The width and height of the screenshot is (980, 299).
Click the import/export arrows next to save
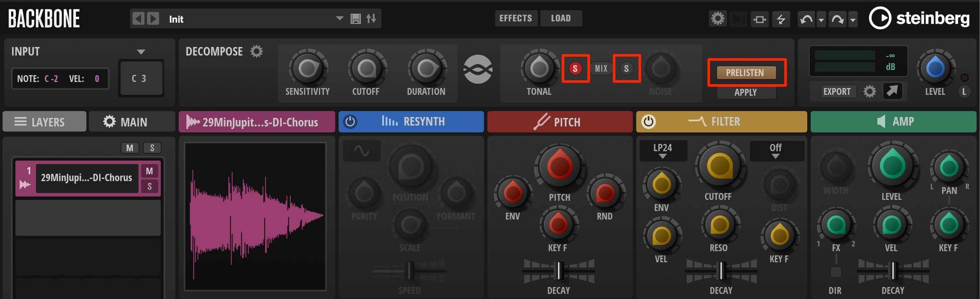(x=371, y=19)
